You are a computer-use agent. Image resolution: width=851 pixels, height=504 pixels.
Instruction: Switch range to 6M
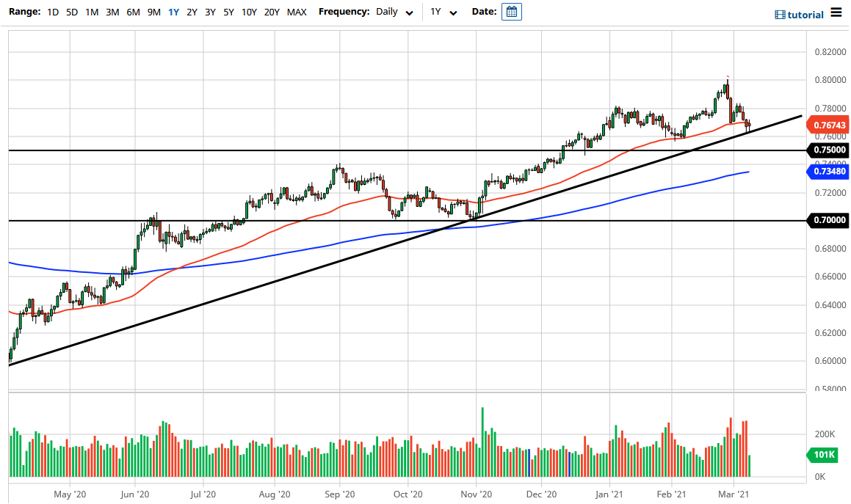pyautogui.click(x=131, y=12)
